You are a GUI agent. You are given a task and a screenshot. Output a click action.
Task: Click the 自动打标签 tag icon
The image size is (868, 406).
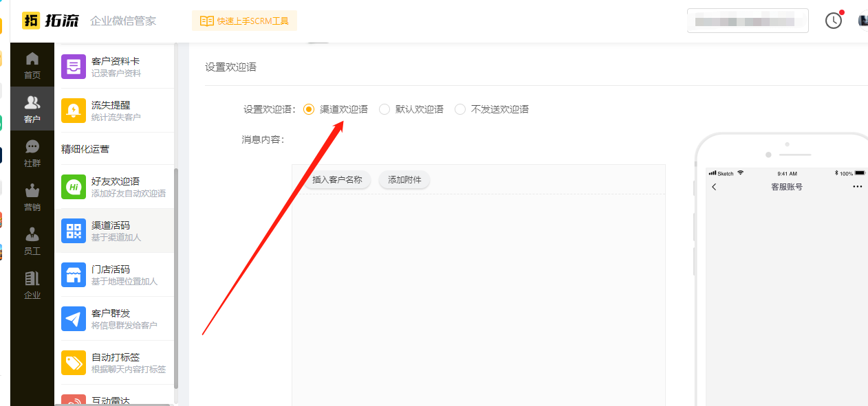tap(74, 363)
